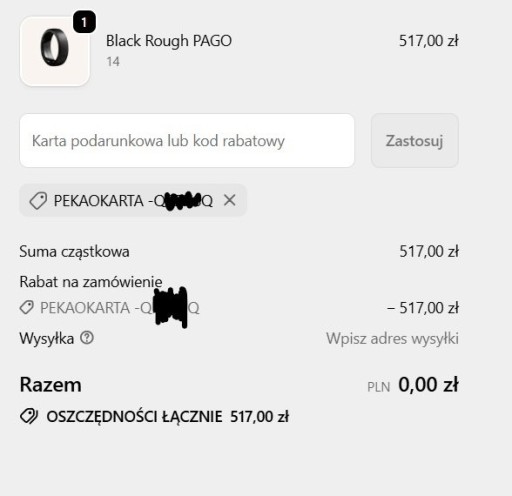Click the Razem total amount 0,00 zł
Image resolution: width=512 pixels, height=496 pixels.
428,385
